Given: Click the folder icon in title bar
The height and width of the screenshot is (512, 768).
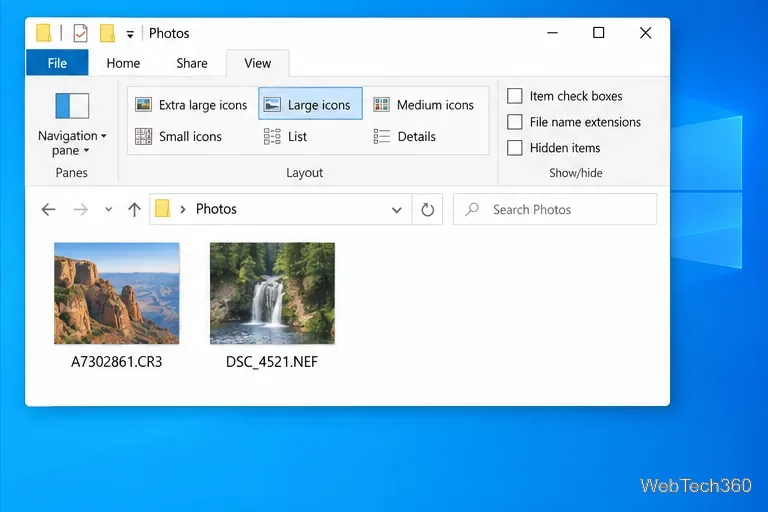Looking at the screenshot, I should tap(44, 32).
